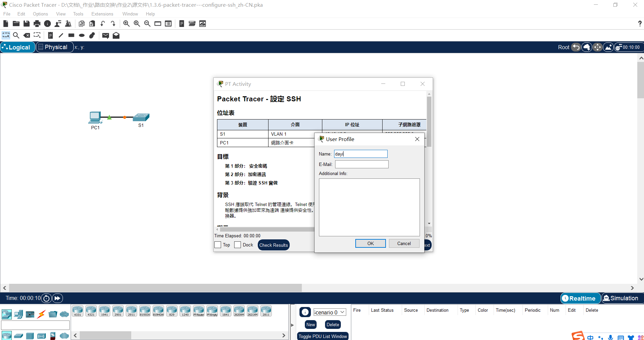Open a file with the folder icon
Image resolution: width=644 pixels, height=340 pixels.
16,24
